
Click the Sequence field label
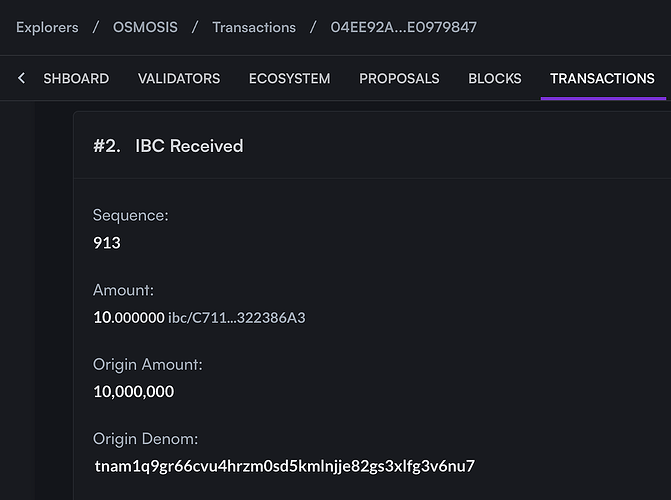click(x=131, y=215)
